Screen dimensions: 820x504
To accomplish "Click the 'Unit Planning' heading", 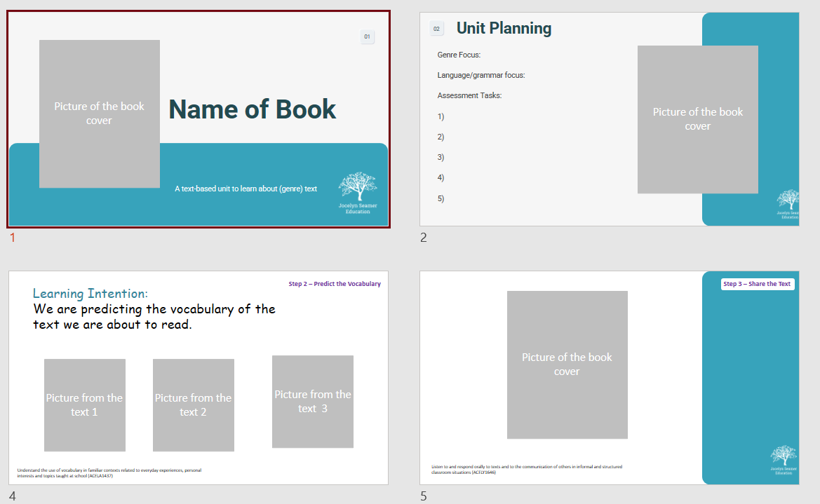I will tap(504, 28).
